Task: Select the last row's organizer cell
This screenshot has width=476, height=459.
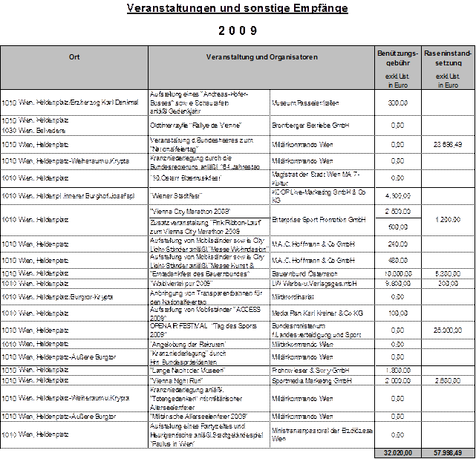Action: [321, 436]
